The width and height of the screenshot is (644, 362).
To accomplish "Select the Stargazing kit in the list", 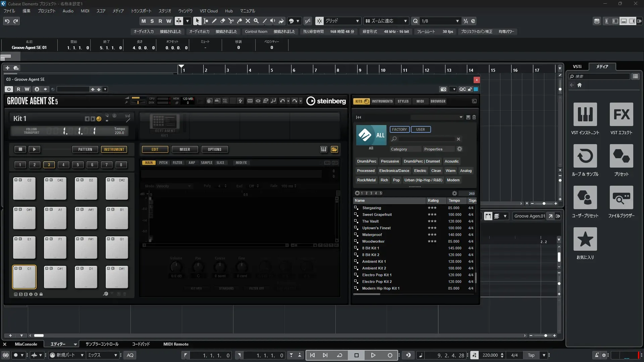I will coord(371,208).
